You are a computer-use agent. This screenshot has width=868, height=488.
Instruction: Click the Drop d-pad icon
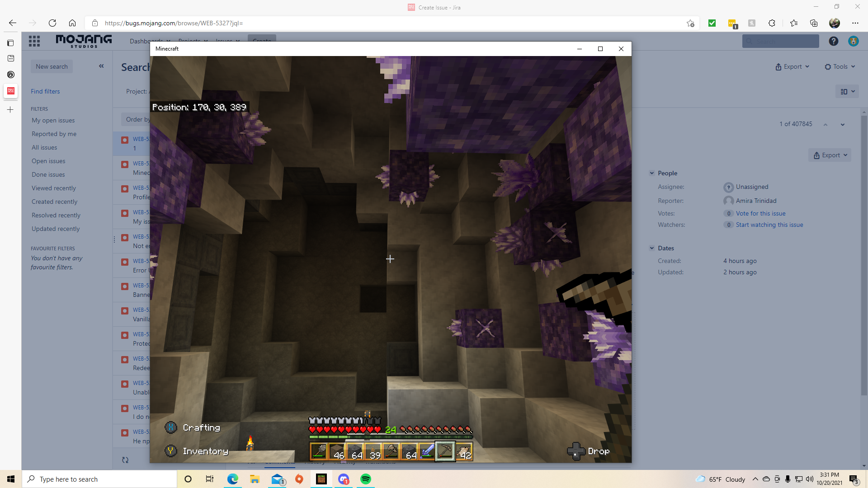pos(576,451)
